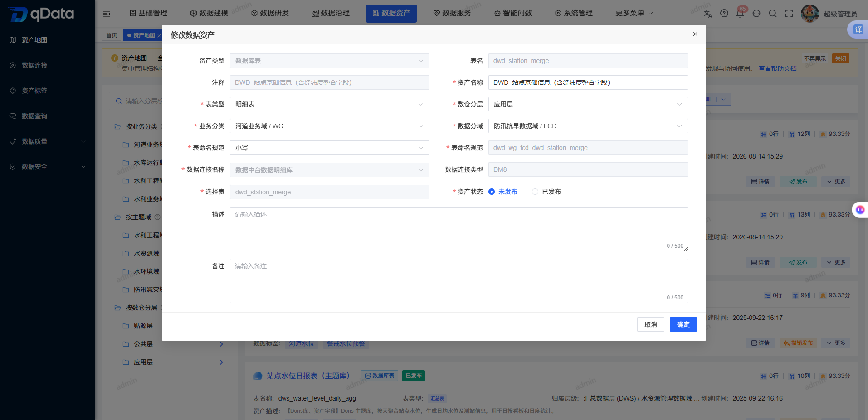Select the 已发布 radio button
This screenshot has width=868, height=420.
(535, 192)
